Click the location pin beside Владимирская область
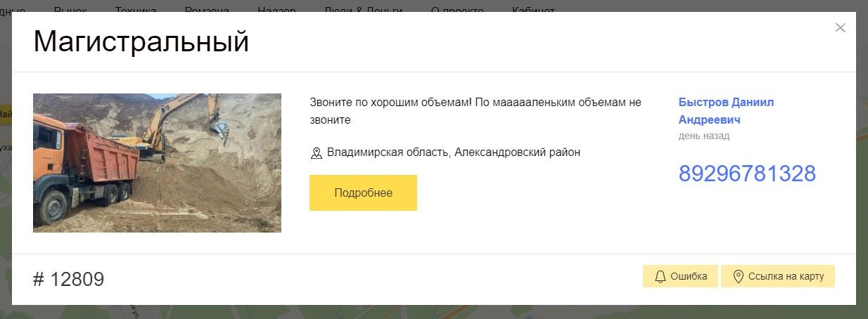This screenshot has width=868, height=319. click(x=317, y=152)
